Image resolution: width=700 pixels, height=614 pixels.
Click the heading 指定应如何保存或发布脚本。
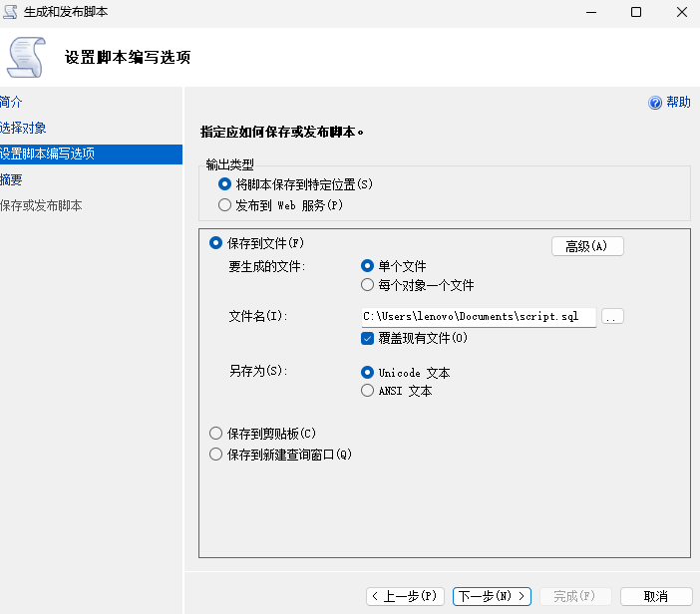(282, 133)
